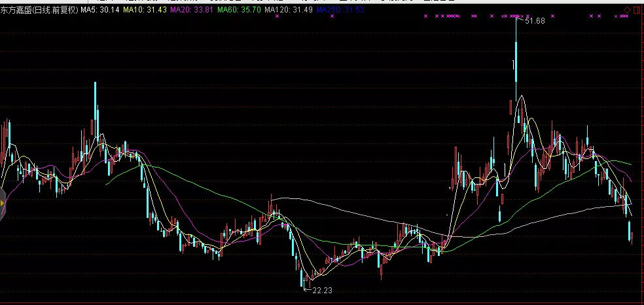Image resolution: width=644 pixels, height=305 pixels.
Task: Click the 51.68 highest price label
Action: tap(535, 21)
